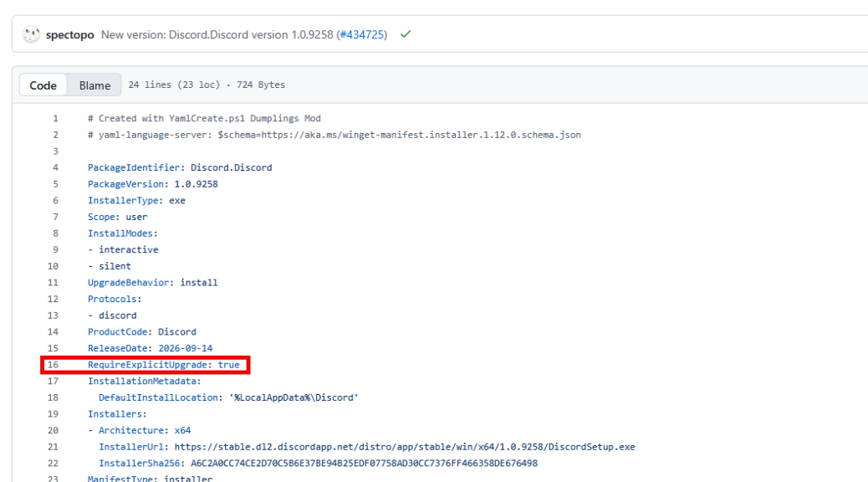
Task: Click the 'Discord' product code value on line 14
Action: 177,332
